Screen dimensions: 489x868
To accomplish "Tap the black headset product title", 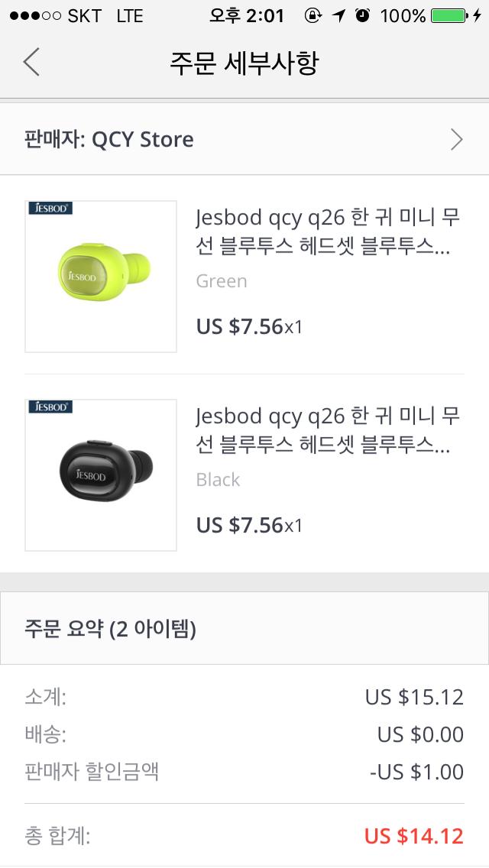I will (328, 431).
